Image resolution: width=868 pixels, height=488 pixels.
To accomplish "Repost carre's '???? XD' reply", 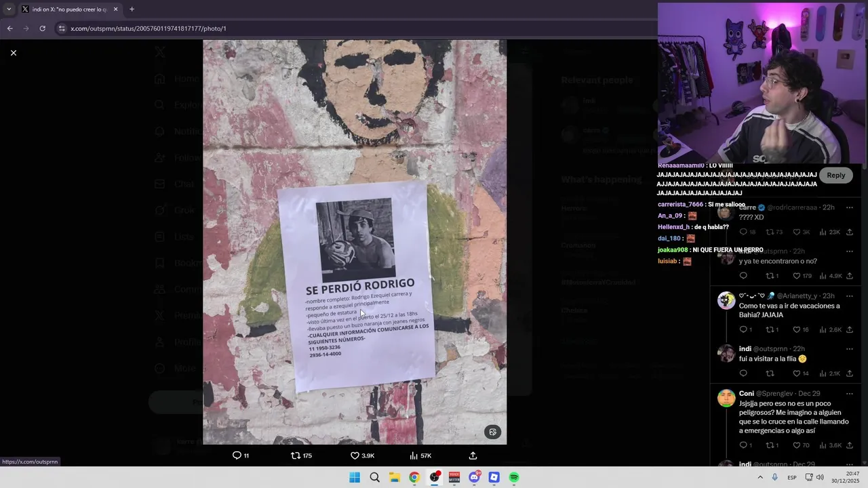I will [x=774, y=232].
